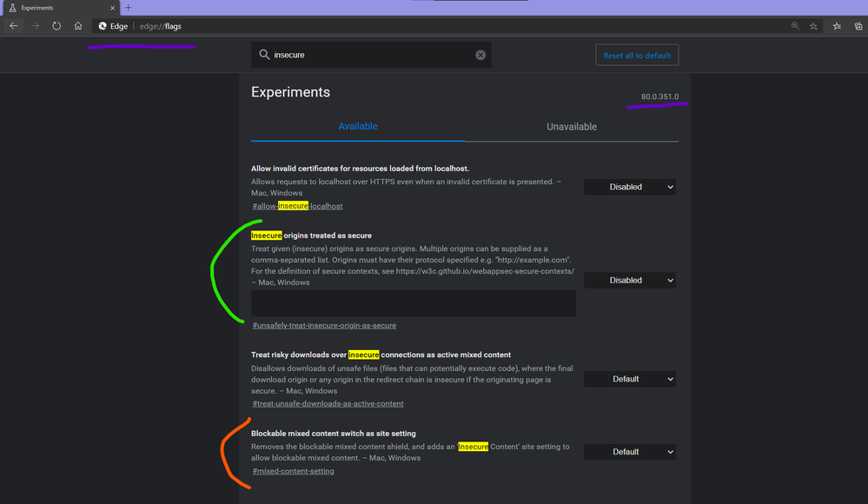This screenshot has width=868, height=504.
Task: Click the #treat-unsafe-downloads-as-active-content link
Action: pyautogui.click(x=328, y=404)
